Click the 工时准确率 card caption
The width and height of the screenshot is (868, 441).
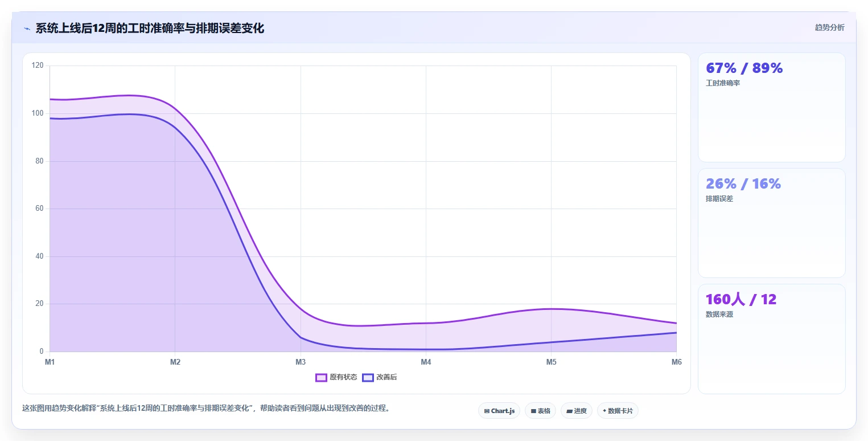click(723, 83)
